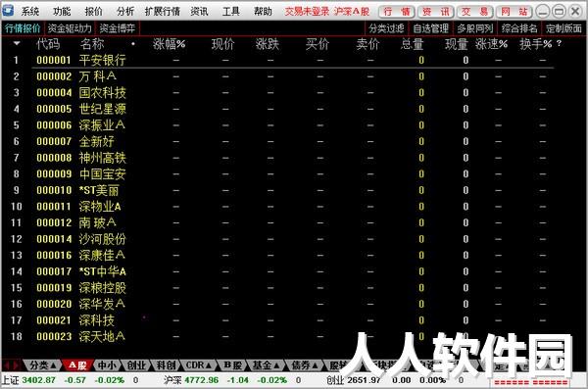Viewport: 588px width, 389px height.
Task: Expand the 分类▲ bottom tab menu
Action: click(42, 365)
